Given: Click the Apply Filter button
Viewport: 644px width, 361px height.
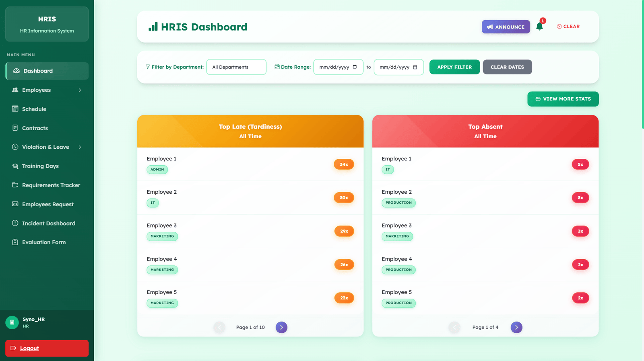Looking at the screenshot, I should 454,67.
